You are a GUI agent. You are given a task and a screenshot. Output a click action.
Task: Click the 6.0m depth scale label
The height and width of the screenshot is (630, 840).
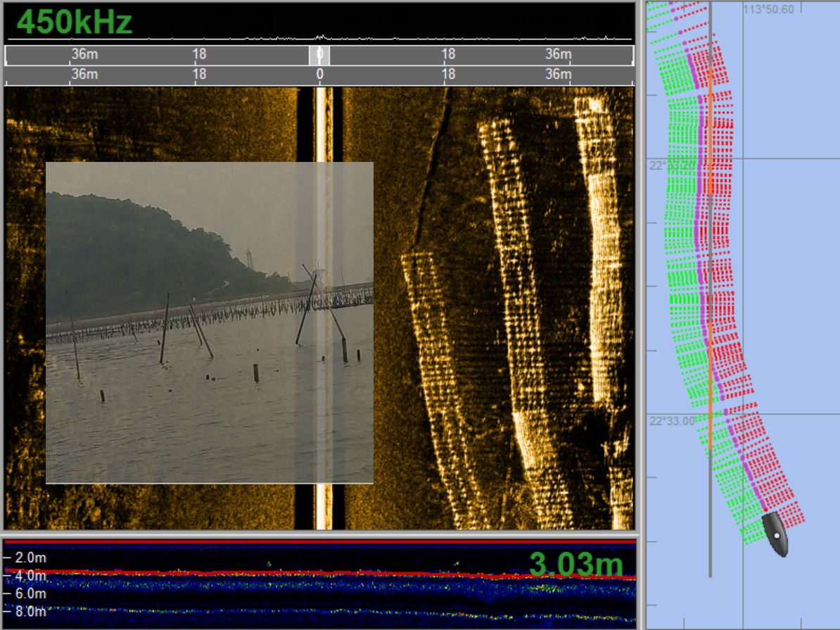pos(30,594)
